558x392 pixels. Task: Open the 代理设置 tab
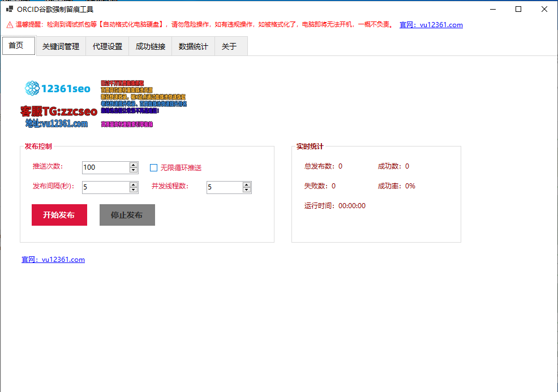point(108,46)
